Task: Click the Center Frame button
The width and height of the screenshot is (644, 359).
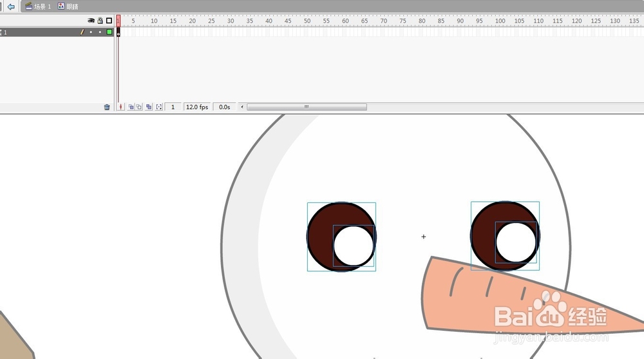Action: pyautogui.click(x=120, y=107)
